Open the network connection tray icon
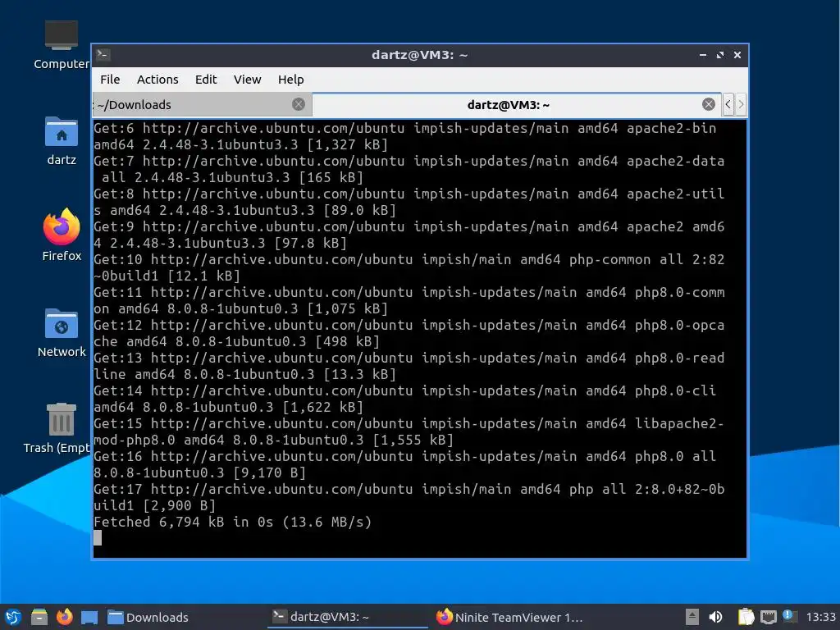 coord(768,617)
